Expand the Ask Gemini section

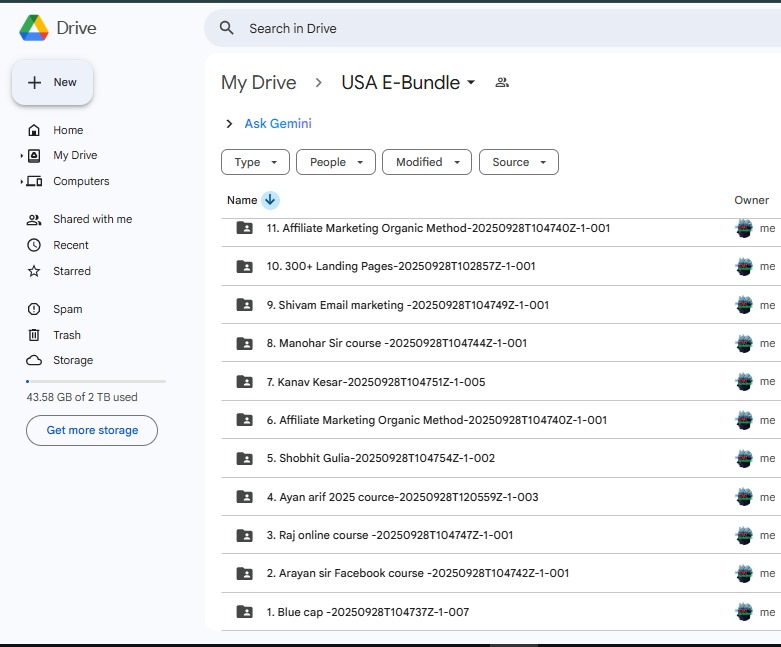coord(230,124)
